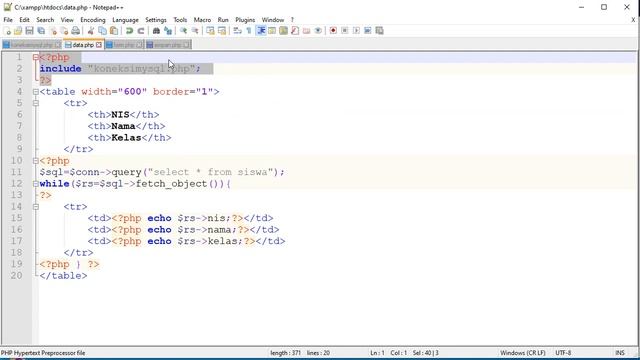Open the Tools menu

point(180,20)
